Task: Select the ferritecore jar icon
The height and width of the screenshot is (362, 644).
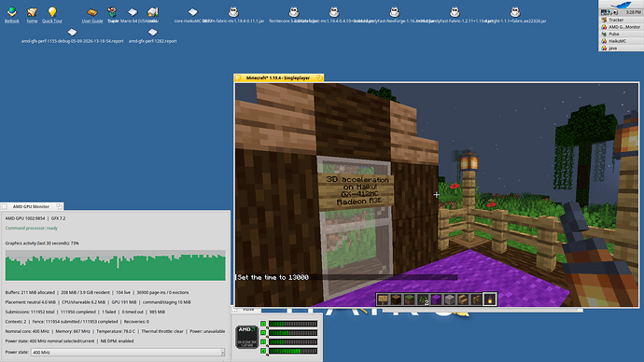Action: click(294, 12)
